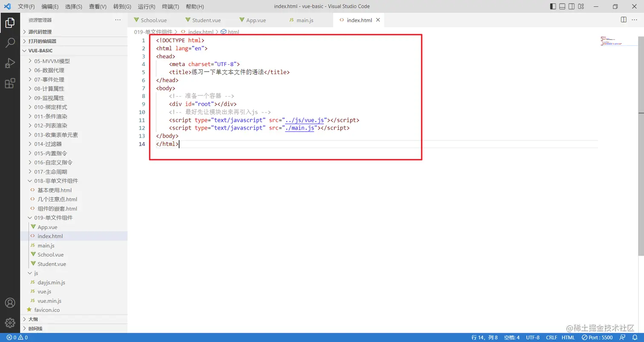This screenshot has height=342, width=644.
Task: Open the 转到(G) menu
Action: click(x=122, y=7)
